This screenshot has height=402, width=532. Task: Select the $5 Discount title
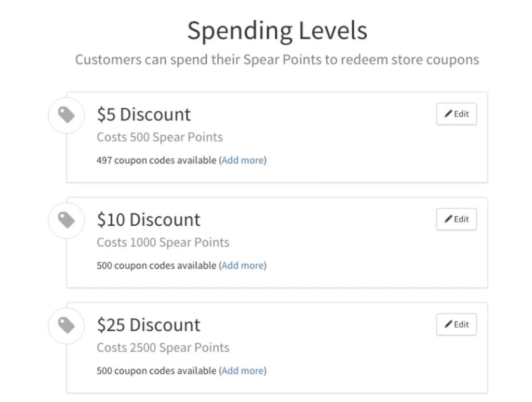click(x=144, y=114)
